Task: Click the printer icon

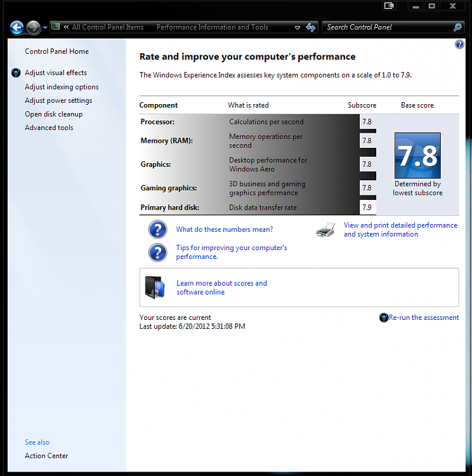Action: [325, 230]
